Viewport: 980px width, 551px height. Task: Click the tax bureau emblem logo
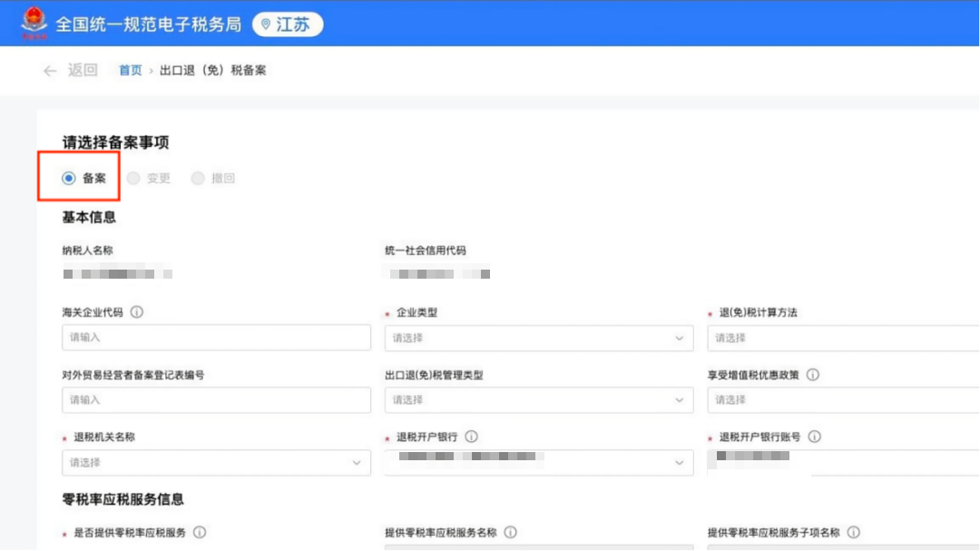(34, 25)
